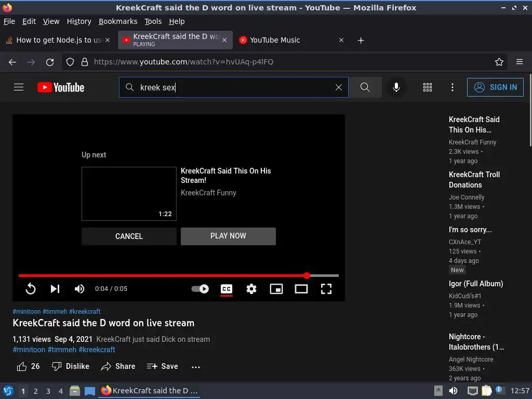Image resolution: width=532 pixels, height=399 pixels.
Task: Click the SIGN IN button
Action: [x=495, y=87]
